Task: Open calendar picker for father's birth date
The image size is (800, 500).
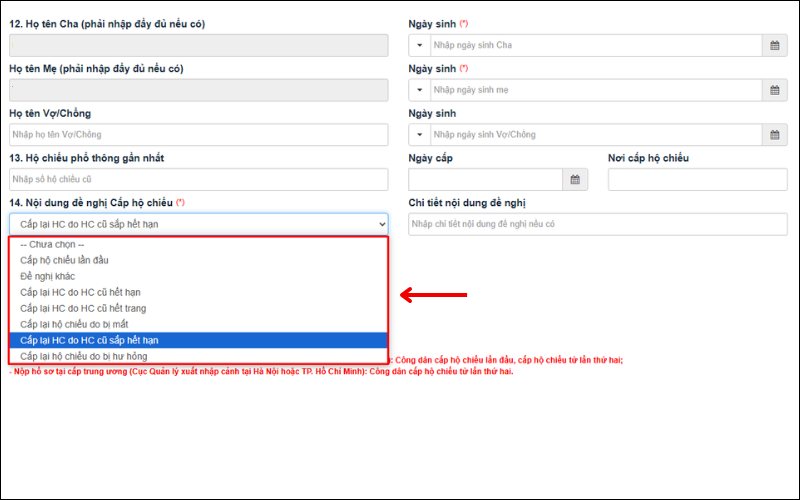Action: (775, 45)
